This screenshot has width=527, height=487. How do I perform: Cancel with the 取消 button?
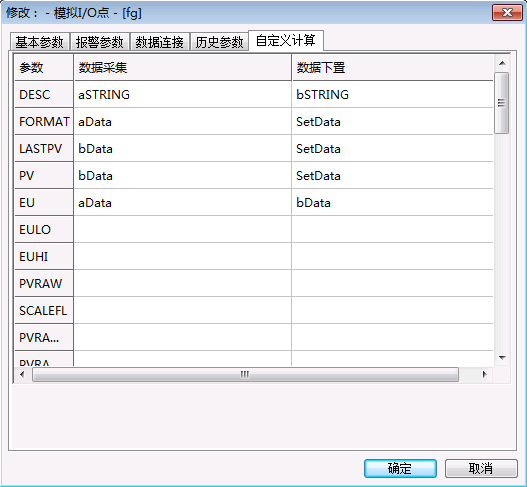click(481, 468)
